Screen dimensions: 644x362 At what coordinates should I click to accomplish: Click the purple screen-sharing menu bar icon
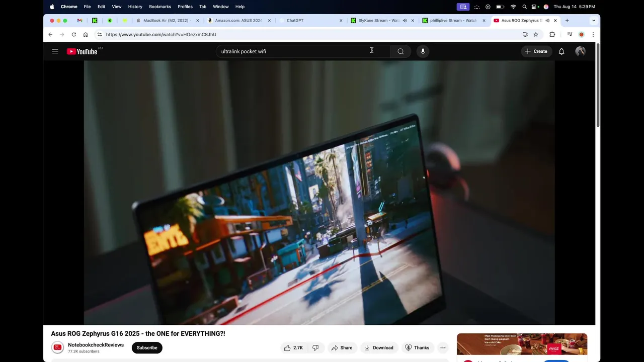[463, 7]
